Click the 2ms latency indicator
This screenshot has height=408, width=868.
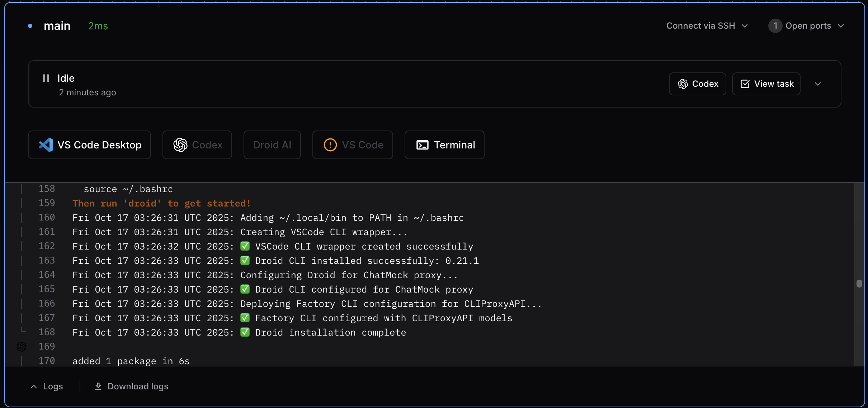(98, 26)
